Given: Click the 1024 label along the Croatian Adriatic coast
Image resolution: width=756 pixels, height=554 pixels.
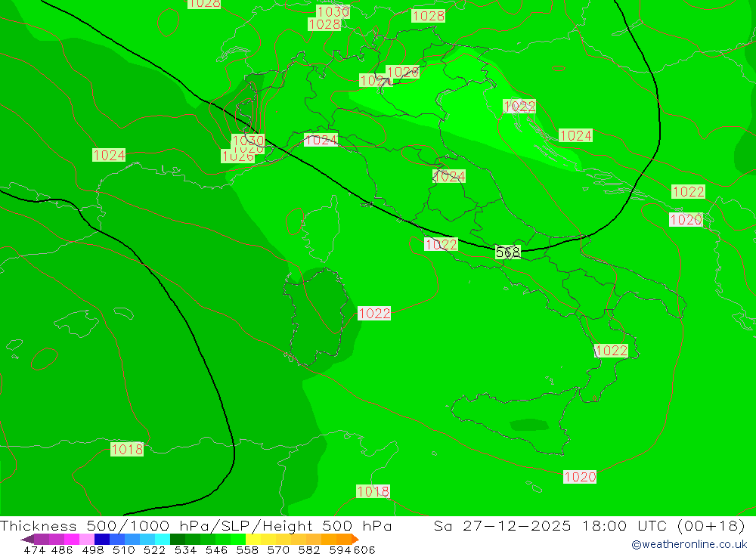Looking at the screenshot, I should pos(575,135).
